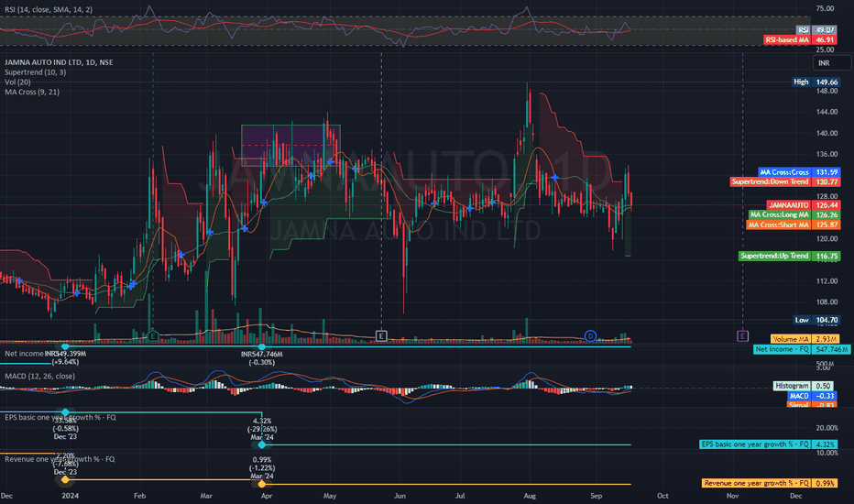Select the purple rectangle drawing on the chart
This screenshot has height=504, width=854.
(x=290, y=146)
